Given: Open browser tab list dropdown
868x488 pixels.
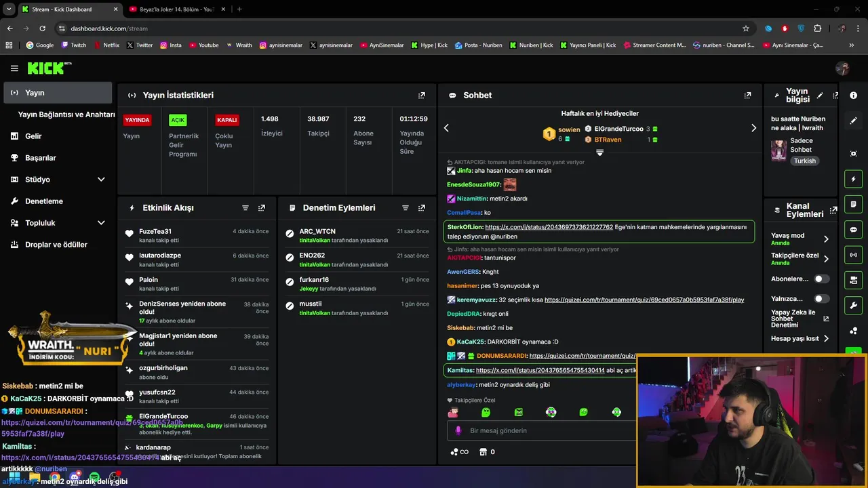Looking at the screenshot, I should pos(9,9).
